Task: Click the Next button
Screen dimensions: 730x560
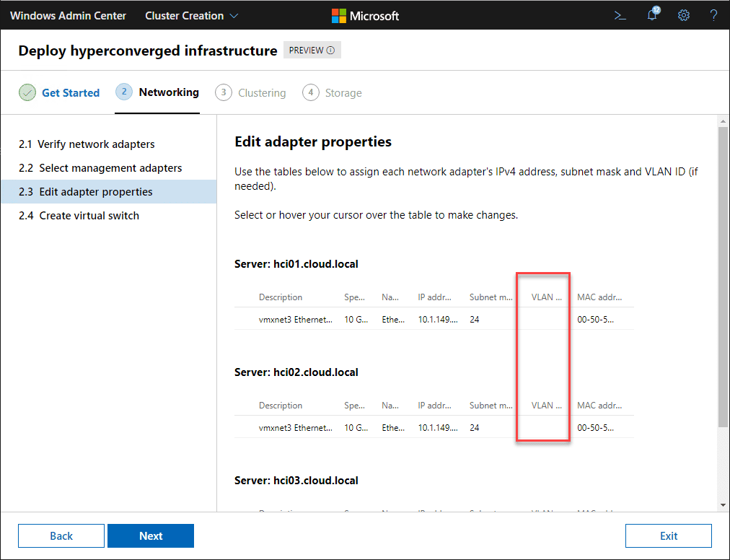Action: pos(151,535)
